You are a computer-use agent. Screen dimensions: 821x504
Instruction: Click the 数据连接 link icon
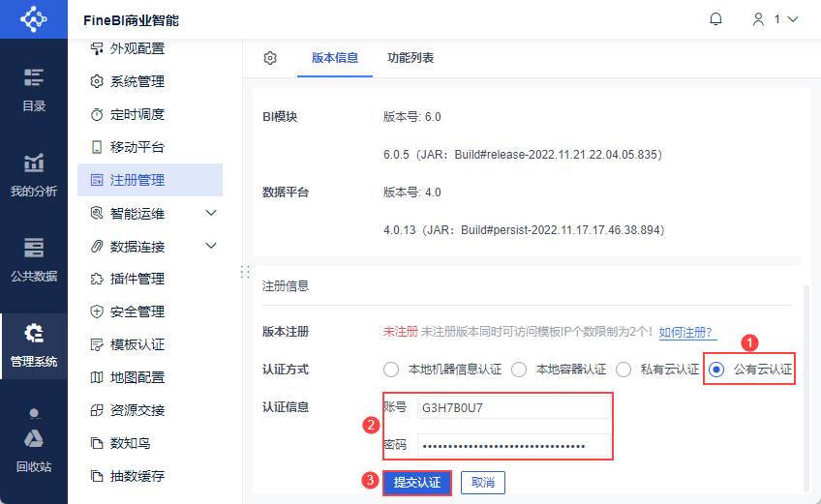coord(97,246)
